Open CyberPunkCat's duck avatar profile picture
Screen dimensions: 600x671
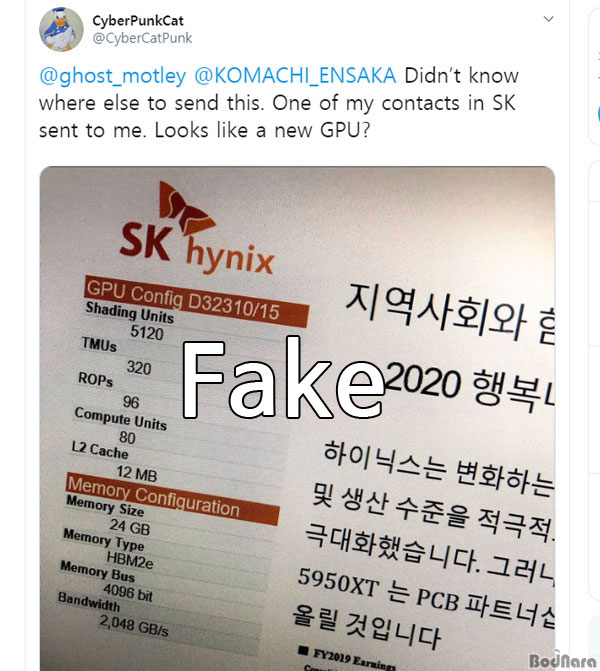(61, 30)
